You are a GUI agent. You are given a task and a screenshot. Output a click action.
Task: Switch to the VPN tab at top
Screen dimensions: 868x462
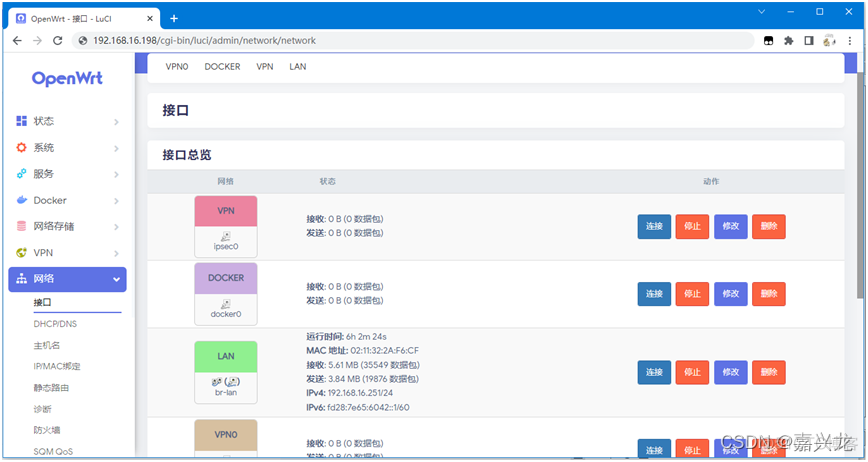(265, 66)
